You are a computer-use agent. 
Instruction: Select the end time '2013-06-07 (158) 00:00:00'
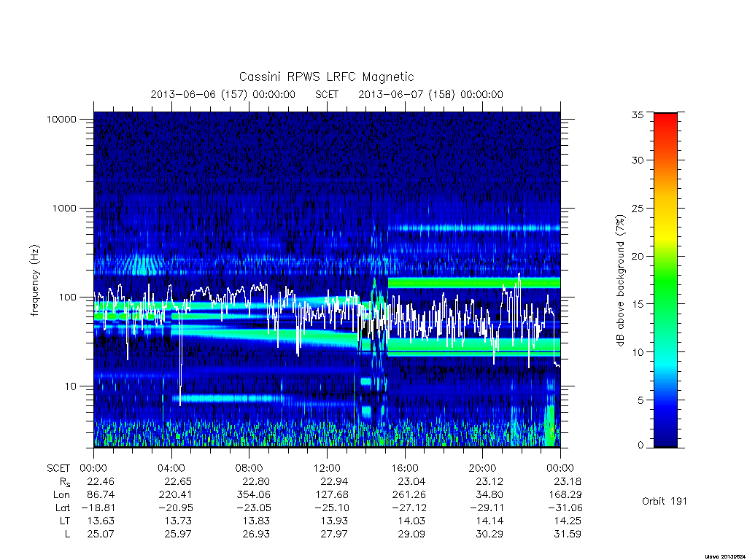click(430, 94)
